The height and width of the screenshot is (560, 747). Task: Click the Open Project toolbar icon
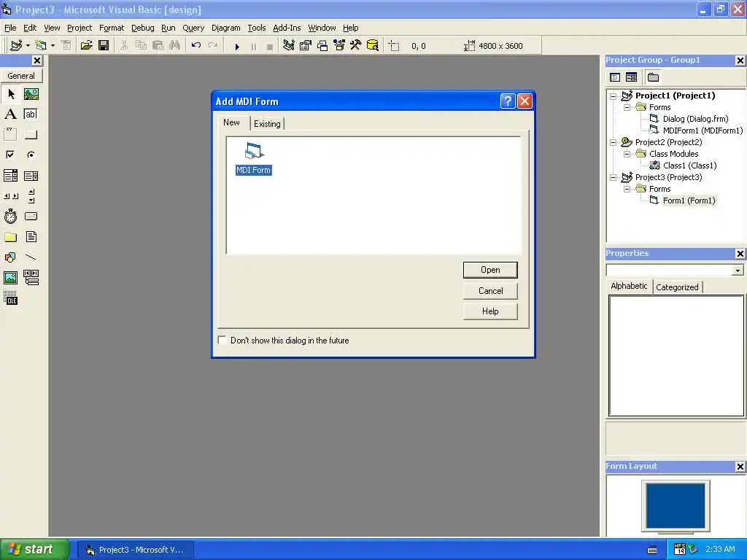[x=86, y=46]
